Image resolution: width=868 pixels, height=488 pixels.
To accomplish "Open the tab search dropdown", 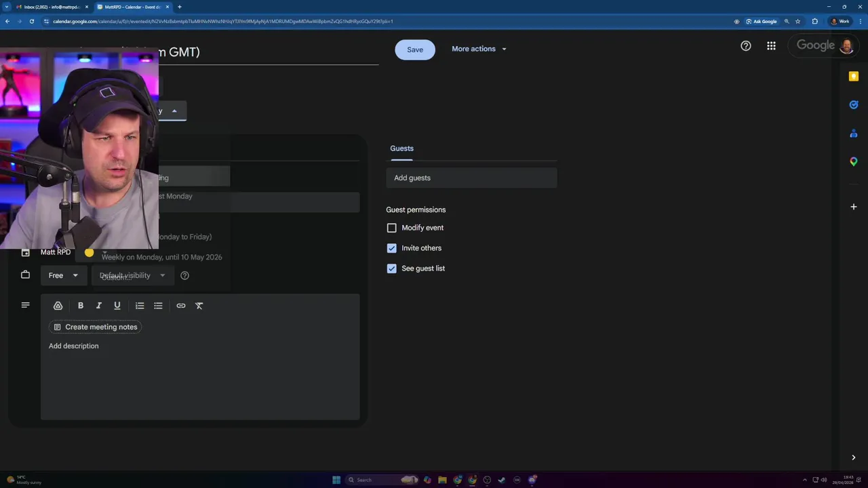I will pos(7,7).
